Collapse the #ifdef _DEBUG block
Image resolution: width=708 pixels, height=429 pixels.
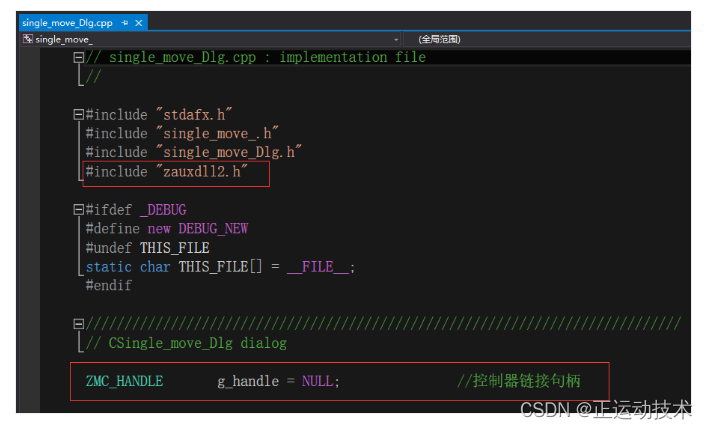pyautogui.click(x=79, y=210)
